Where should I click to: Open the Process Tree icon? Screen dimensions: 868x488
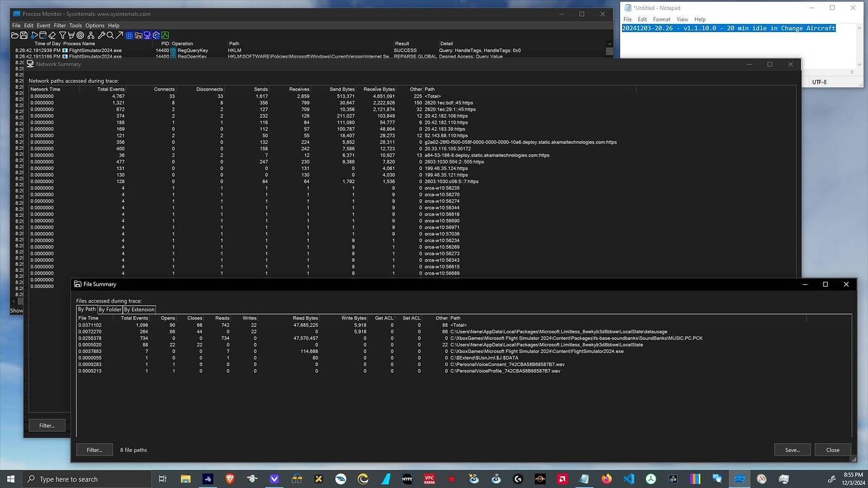point(92,35)
